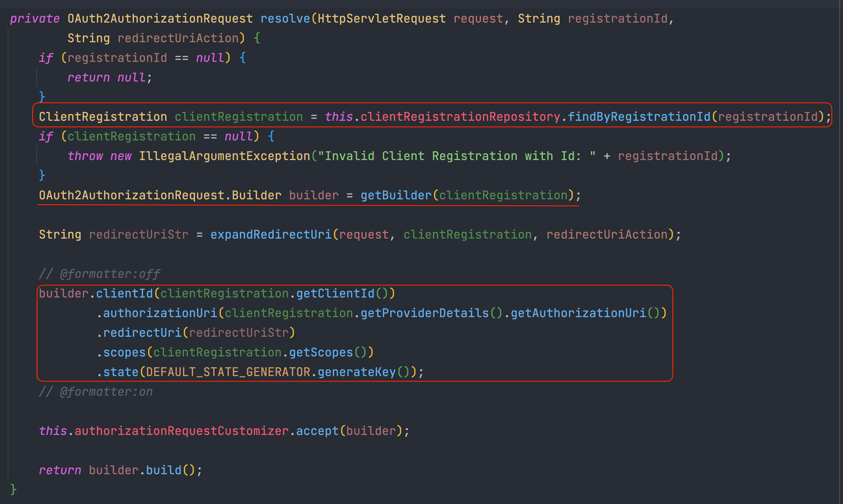Image resolution: width=843 pixels, height=504 pixels.
Task: Click the @formatter:off comment
Action: tap(99, 274)
